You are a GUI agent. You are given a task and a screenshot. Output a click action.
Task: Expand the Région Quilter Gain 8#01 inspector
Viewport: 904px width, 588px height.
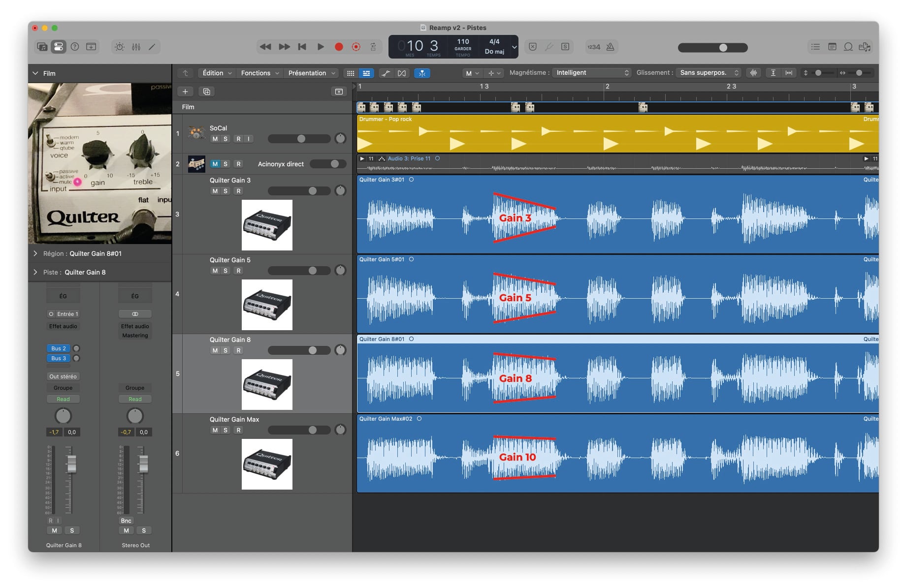[35, 253]
